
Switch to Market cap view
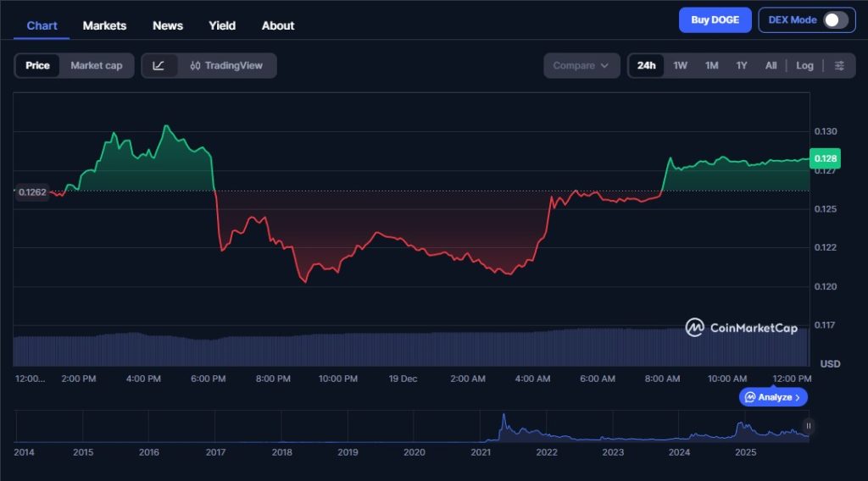click(x=96, y=65)
